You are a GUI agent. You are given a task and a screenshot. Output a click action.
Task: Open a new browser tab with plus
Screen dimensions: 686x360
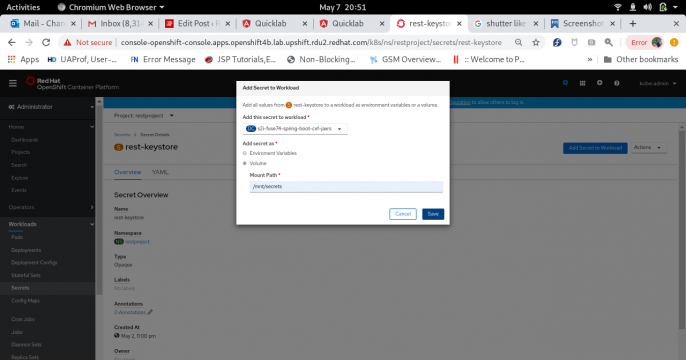tap(633, 24)
